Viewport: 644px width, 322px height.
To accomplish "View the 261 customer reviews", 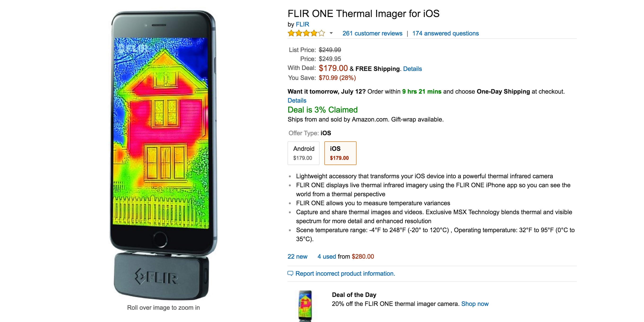I will (x=372, y=33).
